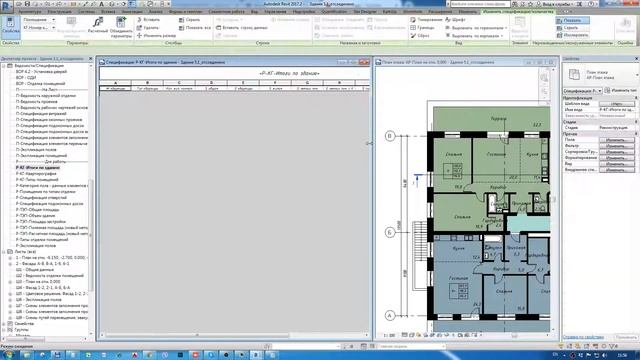Image resolution: width=640 pixels, height=360 pixels.
Task: Select ВОР 4.2 - Установка дверей
Action: click(41, 71)
